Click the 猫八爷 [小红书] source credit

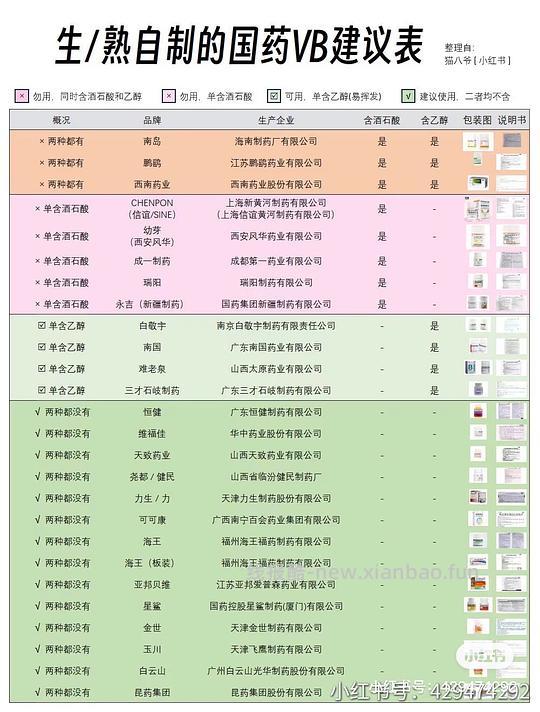(477, 60)
